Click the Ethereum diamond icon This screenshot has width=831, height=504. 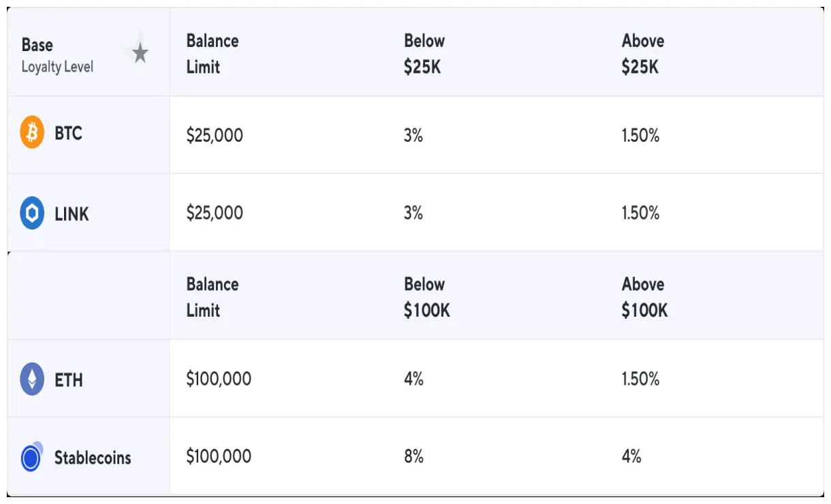click(32, 379)
